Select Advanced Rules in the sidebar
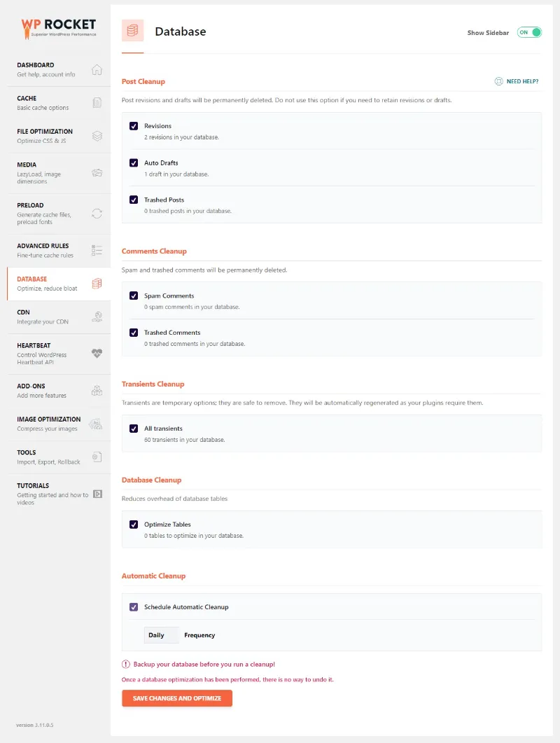 click(x=97, y=251)
